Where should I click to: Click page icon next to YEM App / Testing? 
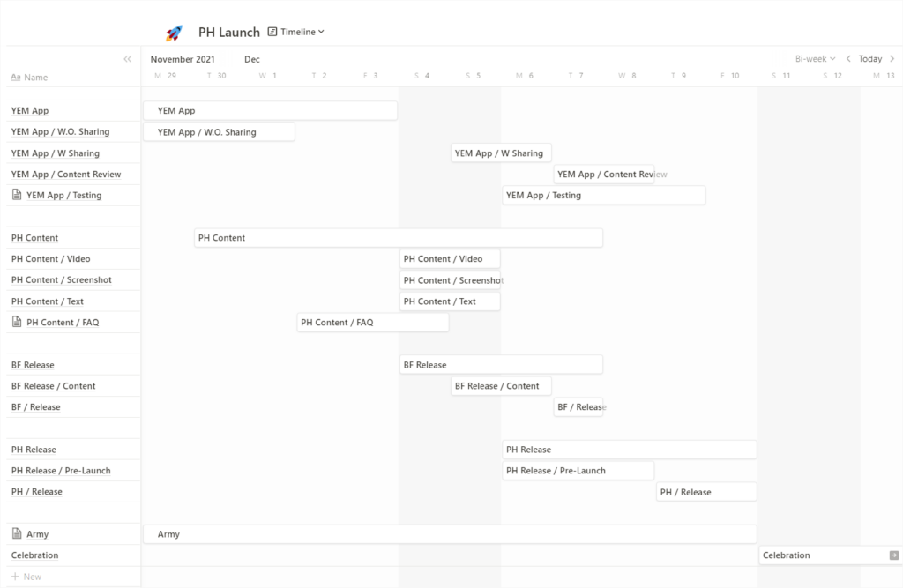pos(17,195)
